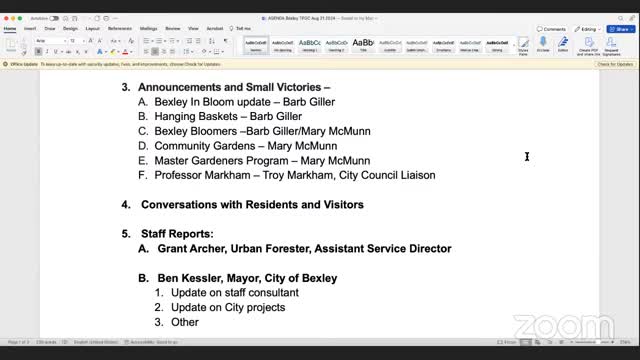Apply the No Spacing style
The height and width of the screenshot is (360, 640).
pyautogui.click(x=282, y=45)
